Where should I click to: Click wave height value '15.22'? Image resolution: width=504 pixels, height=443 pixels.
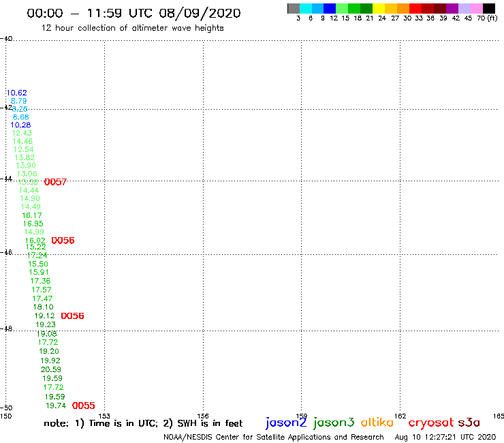click(x=35, y=247)
